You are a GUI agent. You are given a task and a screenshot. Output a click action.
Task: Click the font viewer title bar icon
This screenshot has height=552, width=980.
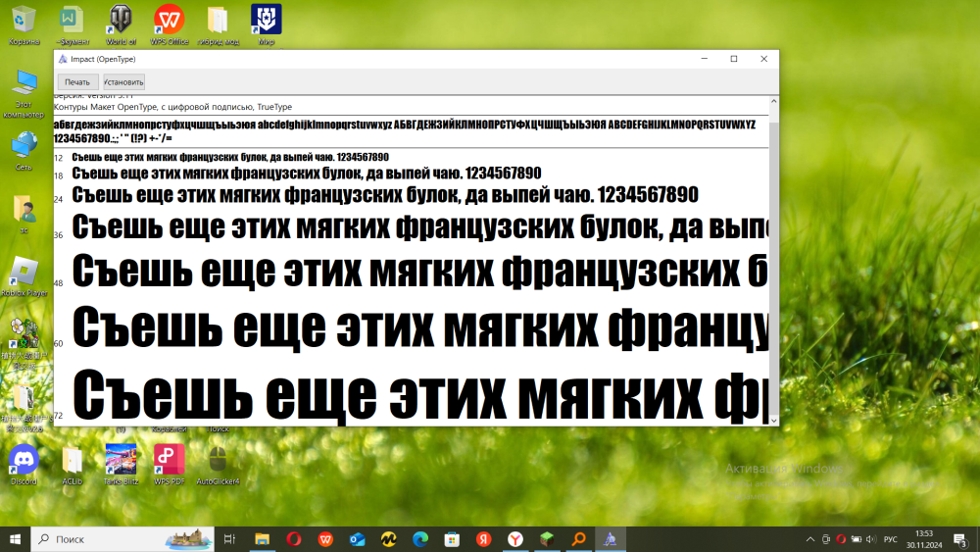click(x=63, y=59)
